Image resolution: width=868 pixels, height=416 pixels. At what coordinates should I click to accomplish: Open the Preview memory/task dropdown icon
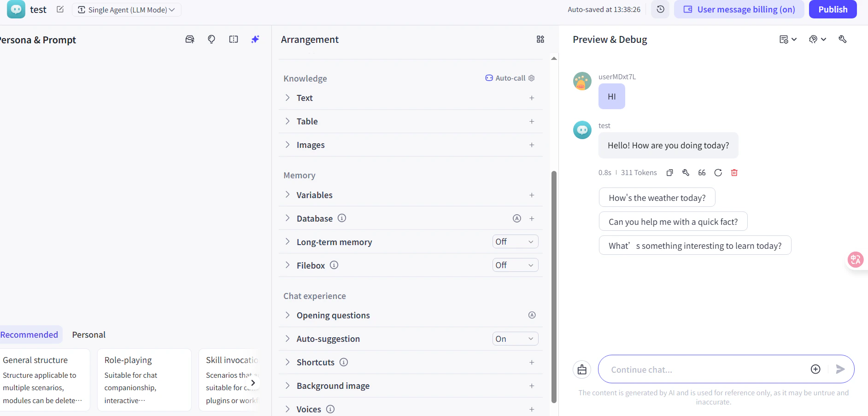tap(787, 39)
